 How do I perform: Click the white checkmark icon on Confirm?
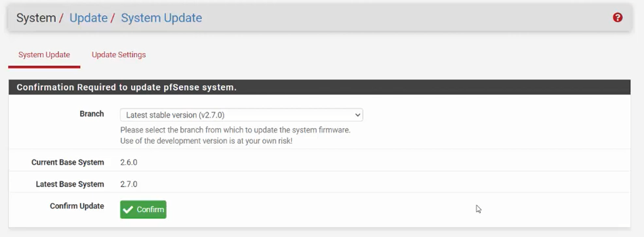[128, 210]
